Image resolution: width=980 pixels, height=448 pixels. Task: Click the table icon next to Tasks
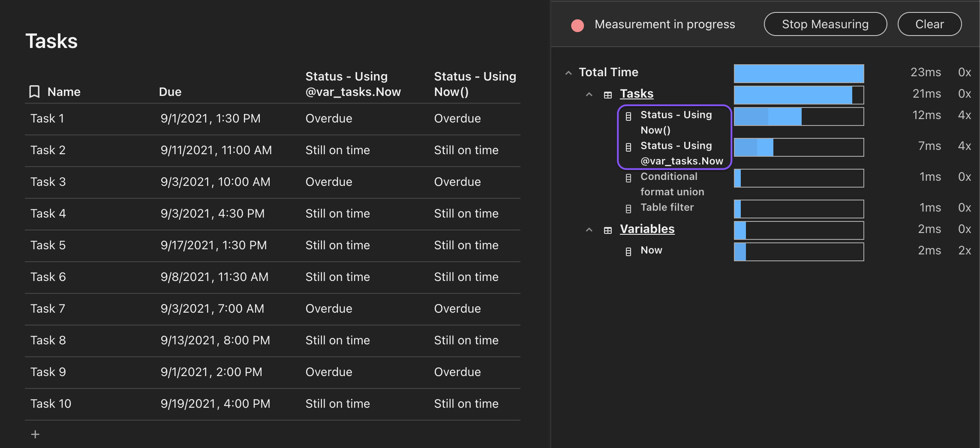608,95
